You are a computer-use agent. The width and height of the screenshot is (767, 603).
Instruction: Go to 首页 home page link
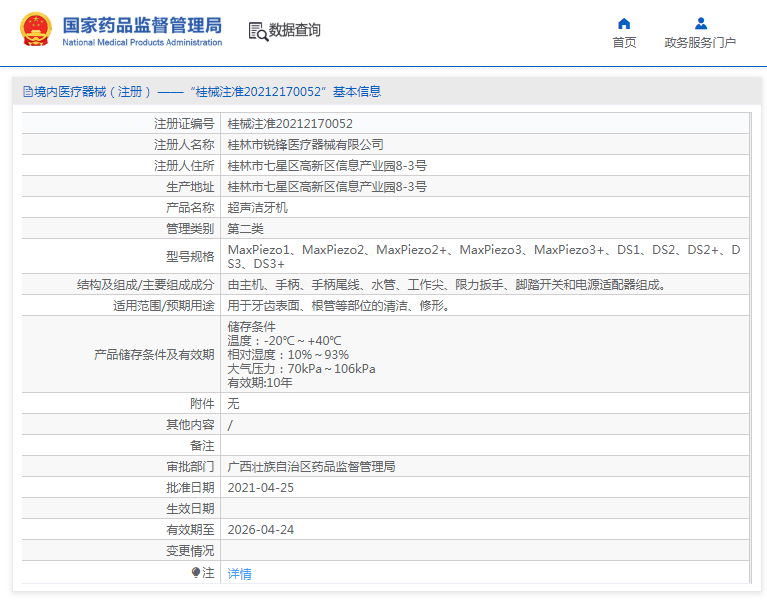tap(624, 43)
